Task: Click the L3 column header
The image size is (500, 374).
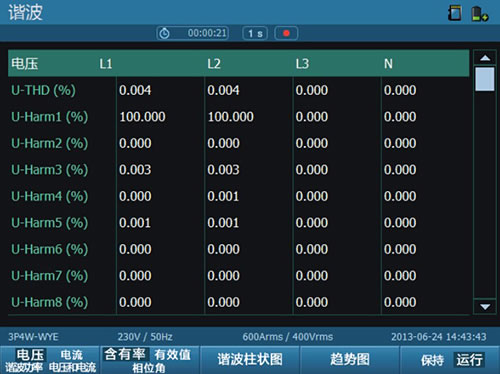Action: click(302, 64)
